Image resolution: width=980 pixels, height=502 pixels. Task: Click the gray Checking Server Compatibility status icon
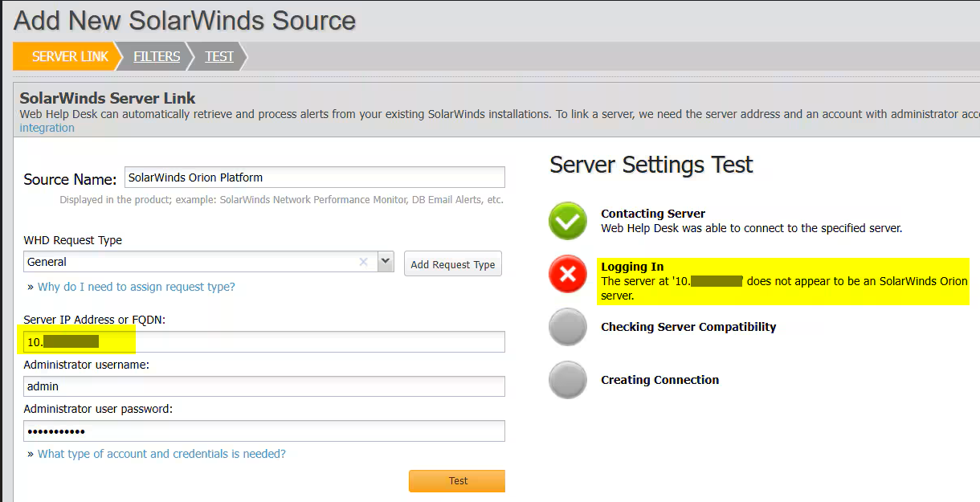click(x=568, y=327)
